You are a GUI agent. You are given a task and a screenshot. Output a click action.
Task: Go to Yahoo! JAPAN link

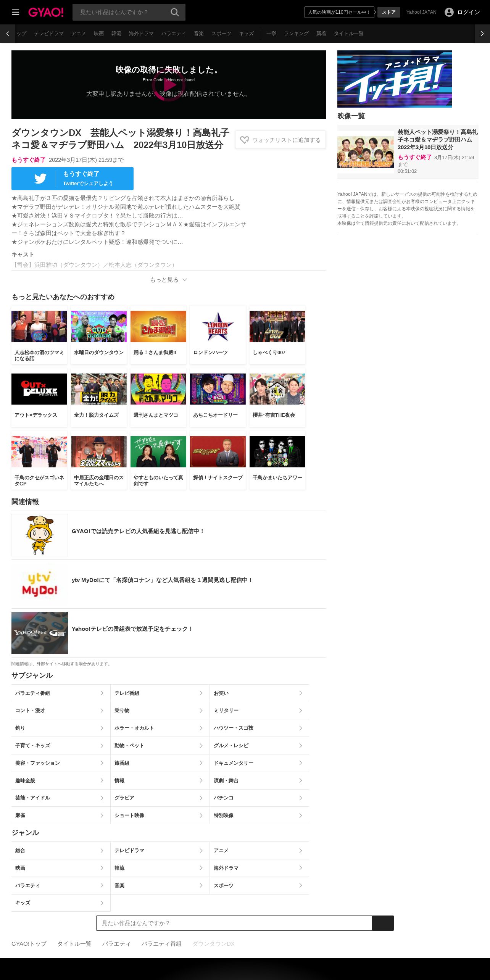click(421, 12)
